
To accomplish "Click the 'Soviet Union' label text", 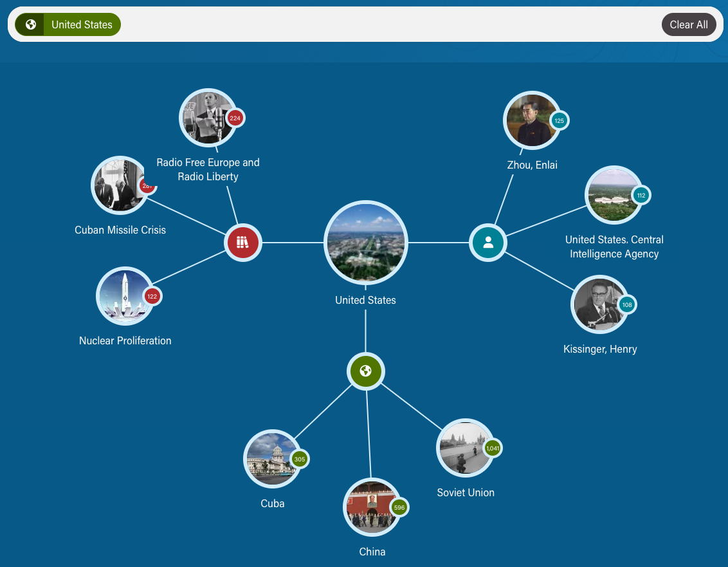I will point(465,492).
